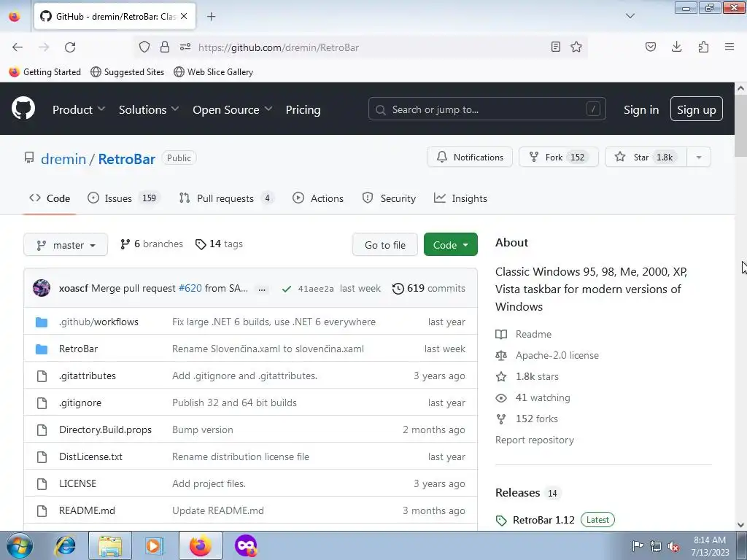This screenshot has height=560, width=747.
Task: Open the master branch selector
Action: (x=66, y=245)
